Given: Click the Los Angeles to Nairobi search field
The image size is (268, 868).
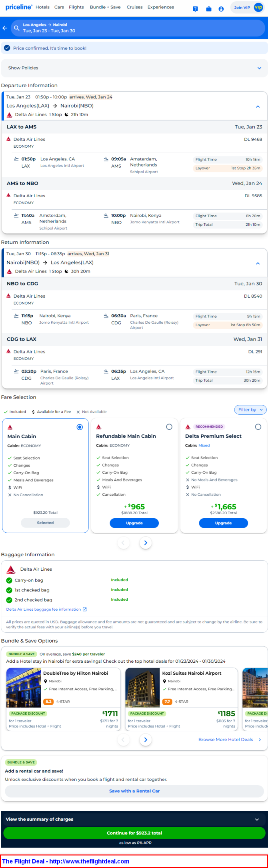Looking at the screenshot, I should coord(138,28).
